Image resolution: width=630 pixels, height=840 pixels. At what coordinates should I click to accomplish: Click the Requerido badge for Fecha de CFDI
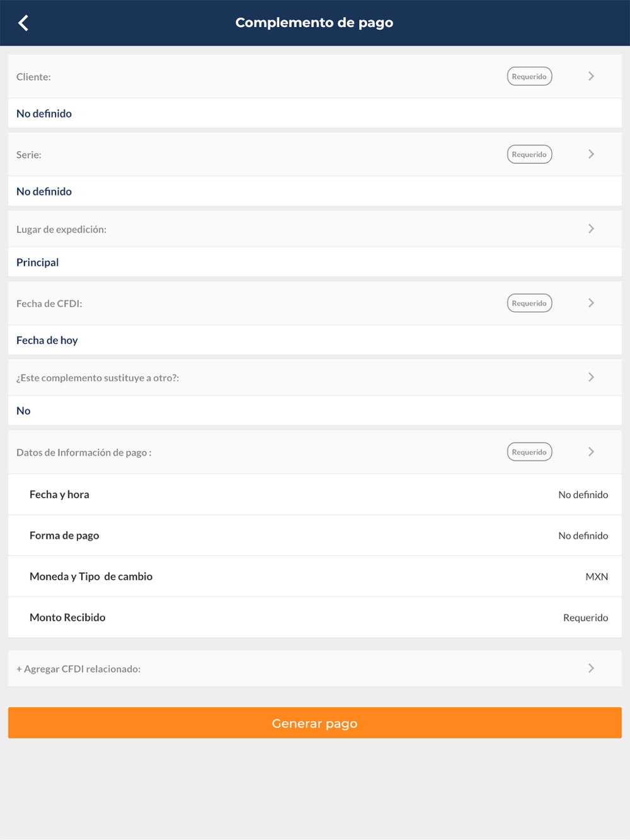click(529, 303)
